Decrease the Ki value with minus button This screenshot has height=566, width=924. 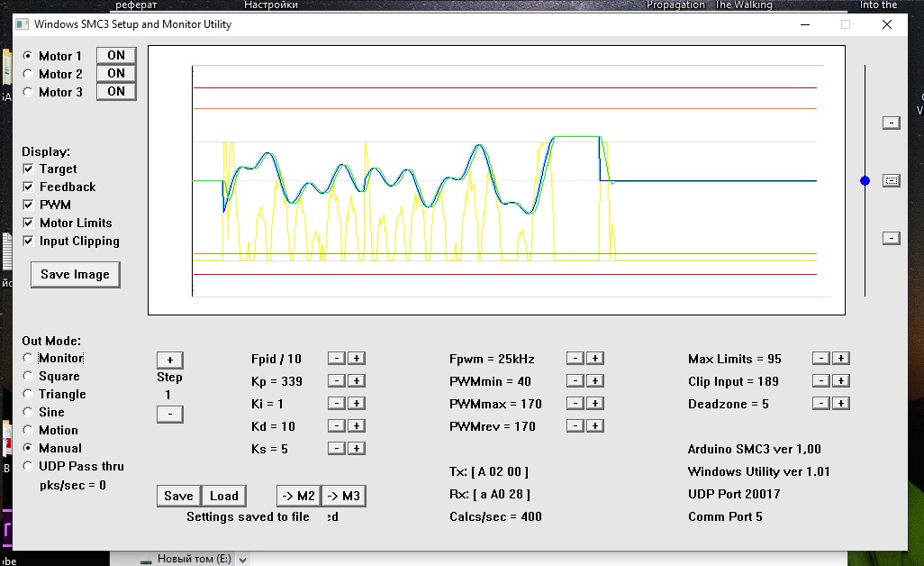[335, 404]
